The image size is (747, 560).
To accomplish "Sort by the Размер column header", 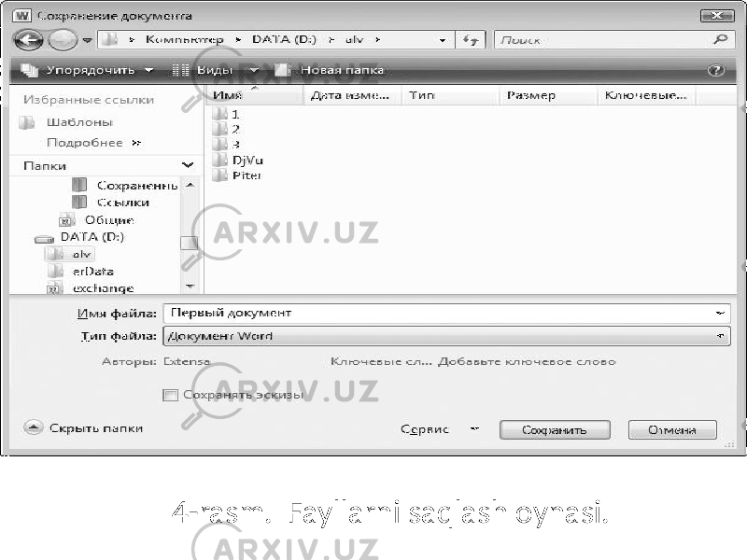I will coord(548,95).
